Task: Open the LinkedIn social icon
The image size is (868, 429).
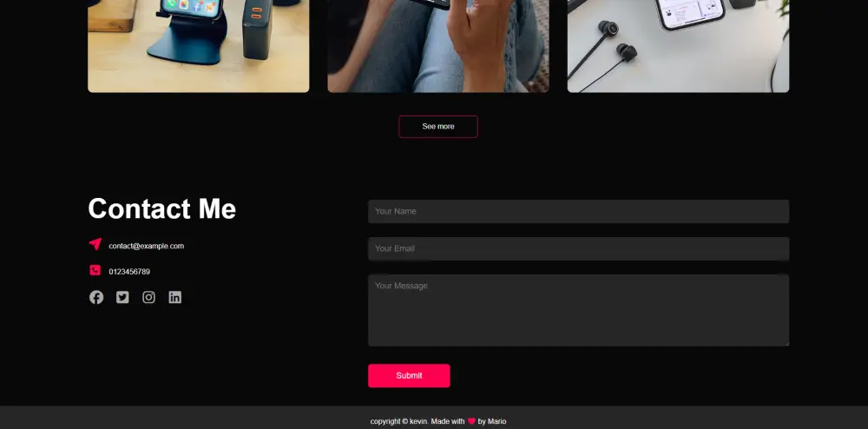Action: click(x=175, y=297)
